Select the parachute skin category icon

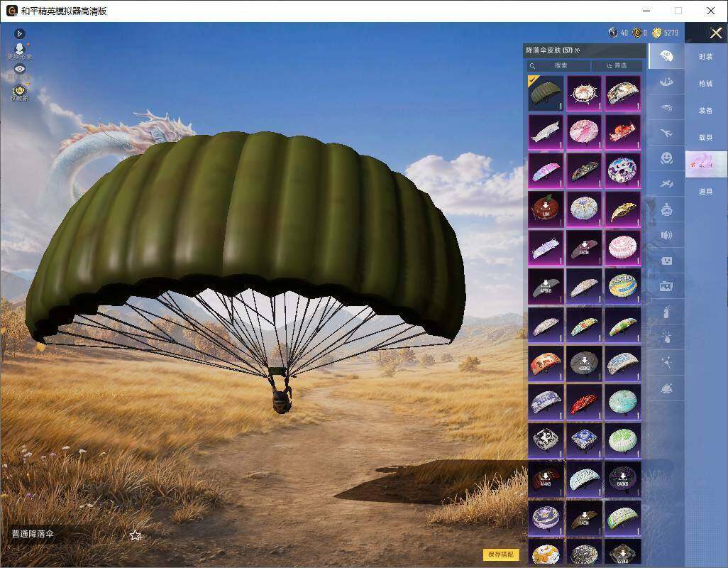(x=666, y=56)
